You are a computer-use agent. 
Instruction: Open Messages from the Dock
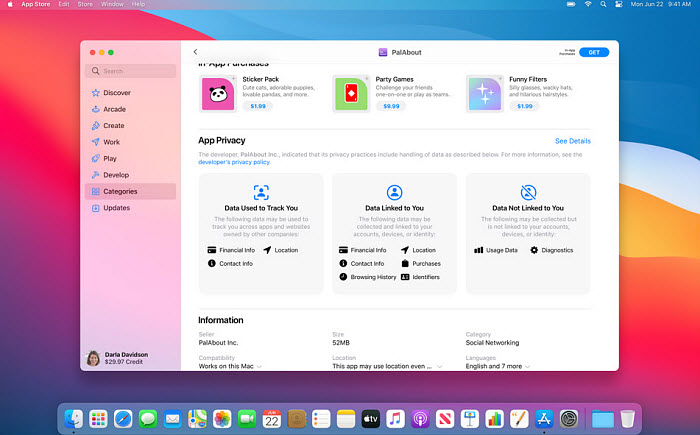pos(147,419)
